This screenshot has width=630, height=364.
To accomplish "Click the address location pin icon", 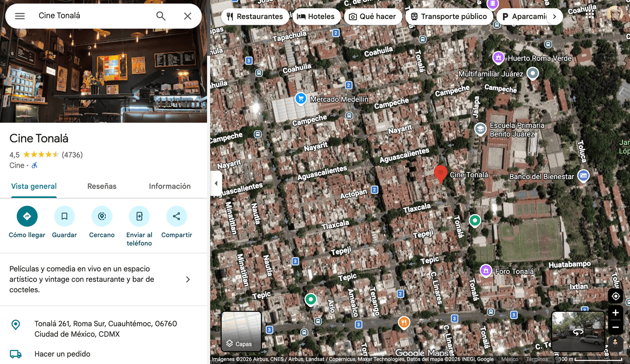I will 16,325.
